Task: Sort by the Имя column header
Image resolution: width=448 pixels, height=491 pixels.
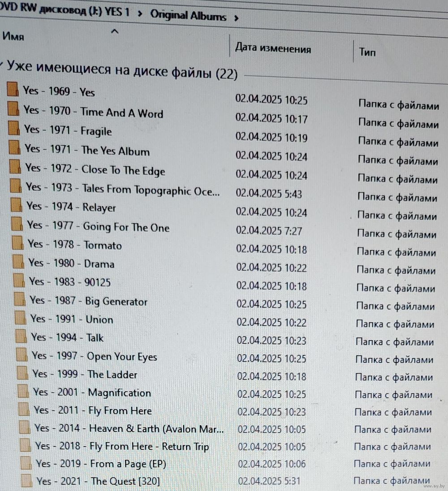Action: [13, 36]
